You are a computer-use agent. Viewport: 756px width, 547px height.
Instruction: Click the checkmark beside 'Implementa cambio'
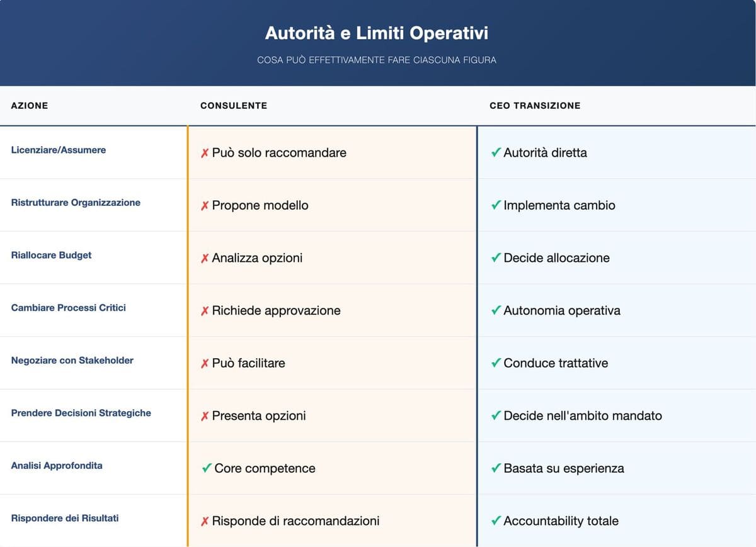tap(495, 205)
